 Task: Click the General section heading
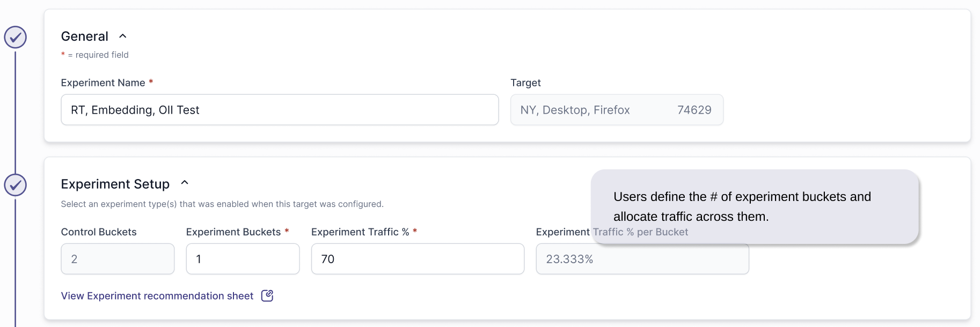pos(85,36)
